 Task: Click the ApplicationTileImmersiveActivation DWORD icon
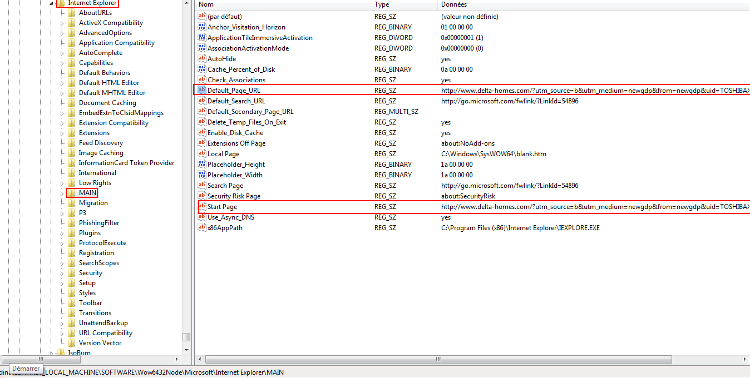click(x=201, y=38)
